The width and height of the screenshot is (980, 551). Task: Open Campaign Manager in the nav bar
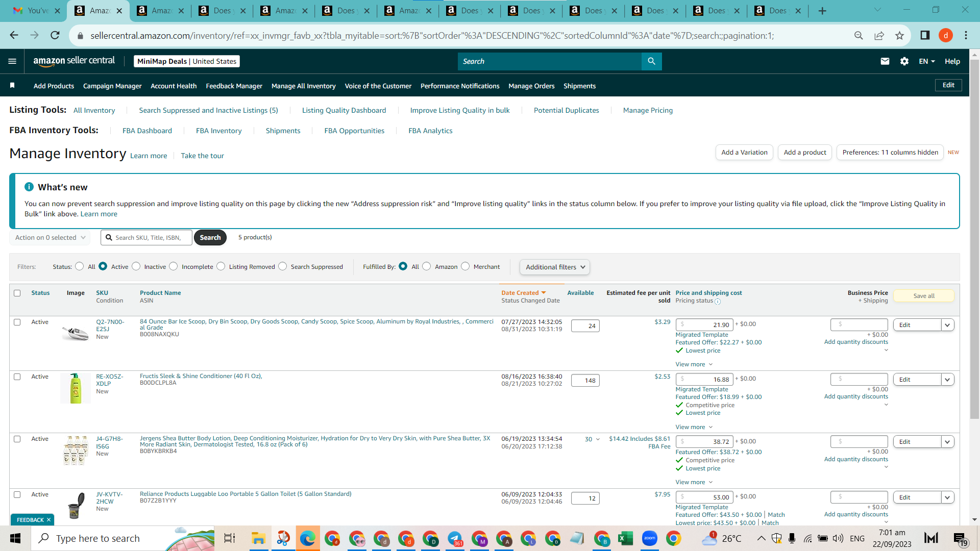point(112,86)
